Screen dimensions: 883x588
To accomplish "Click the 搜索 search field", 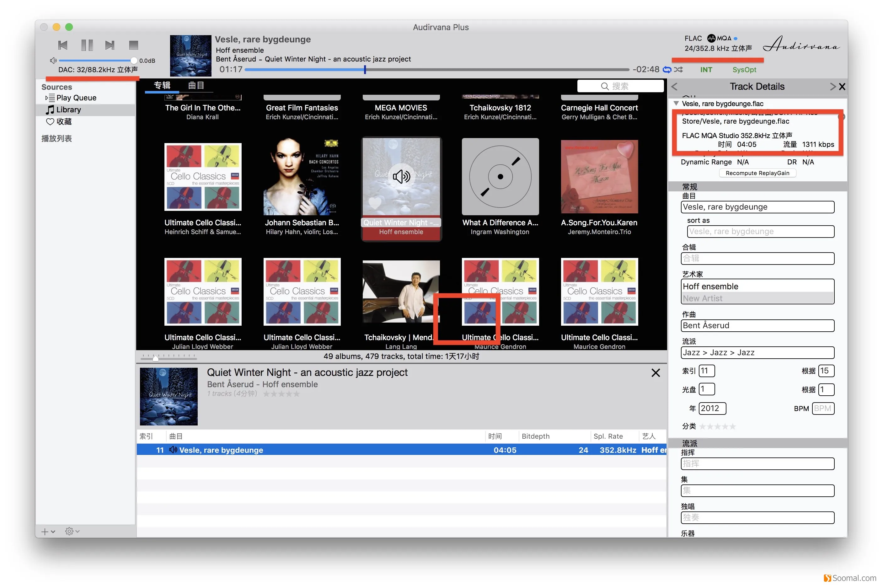I will click(x=620, y=86).
